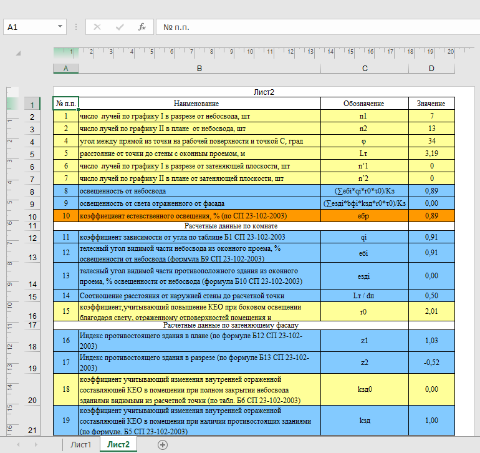Select the cell with value 34
Screen dimensions: 480x453
[431, 141]
